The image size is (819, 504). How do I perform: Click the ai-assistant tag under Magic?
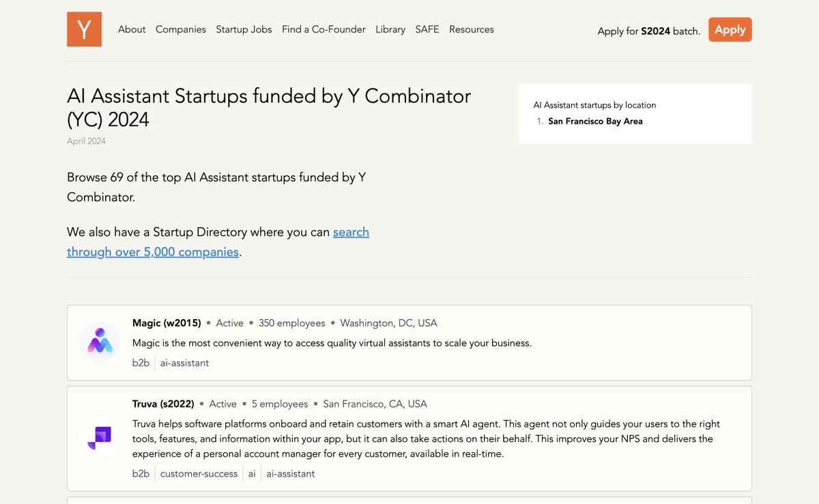184,363
